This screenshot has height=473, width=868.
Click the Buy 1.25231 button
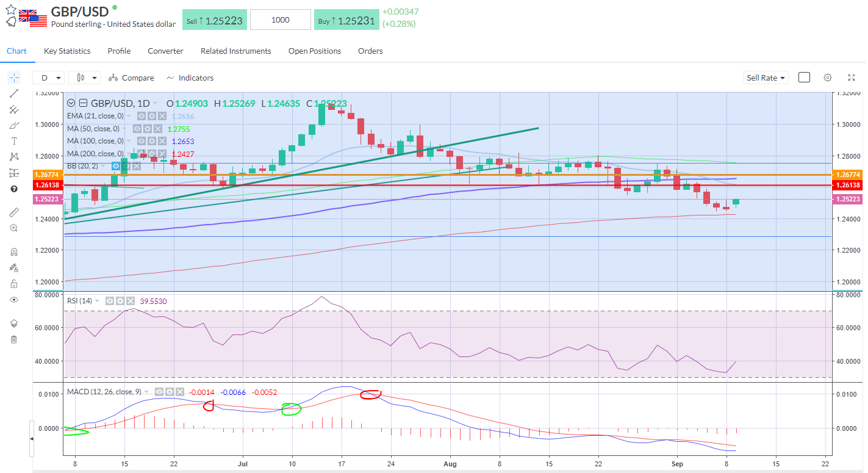346,19
